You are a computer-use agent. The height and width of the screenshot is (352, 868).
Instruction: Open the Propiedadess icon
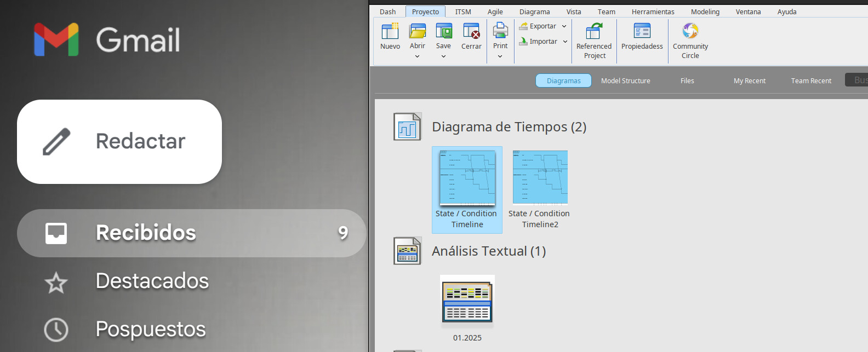click(642, 31)
